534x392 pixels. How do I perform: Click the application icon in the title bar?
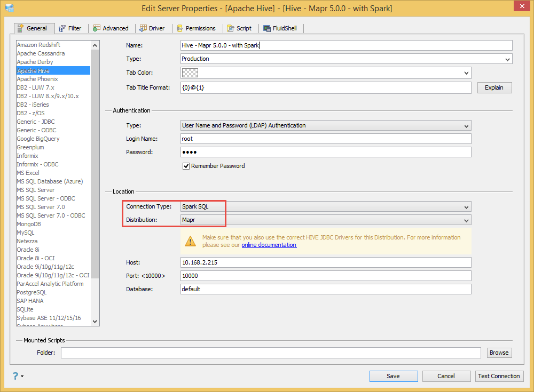[x=10, y=8]
